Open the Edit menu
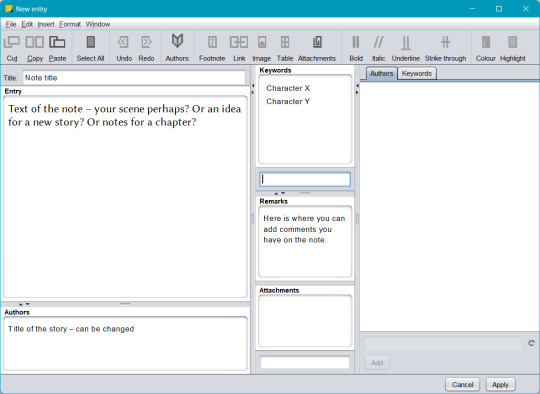540x394 pixels. pos(27,24)
